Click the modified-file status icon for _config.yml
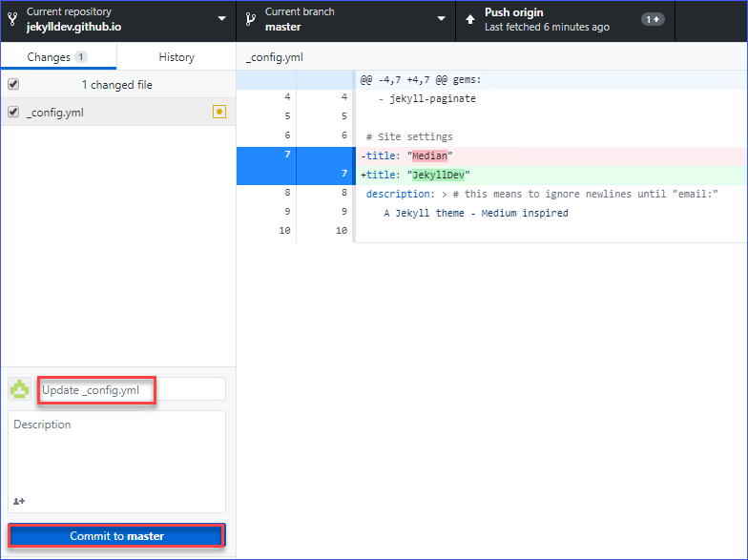The image size is (748, 560). [219, 113]
